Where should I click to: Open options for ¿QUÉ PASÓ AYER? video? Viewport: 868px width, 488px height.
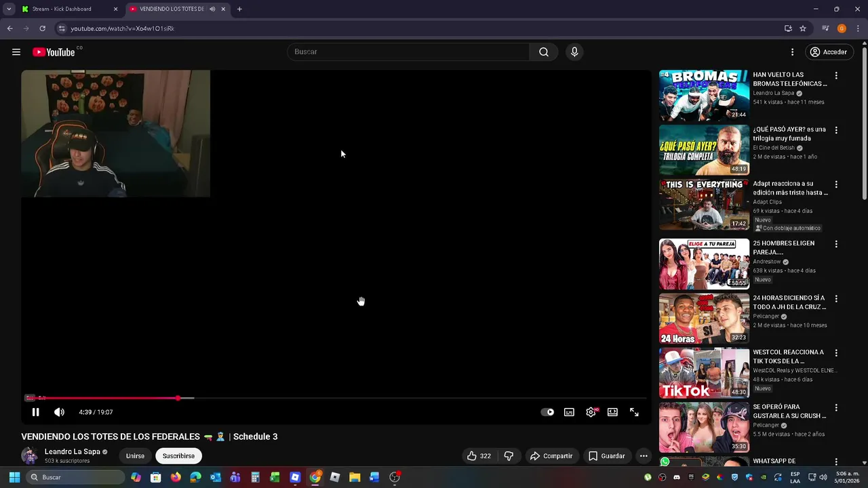(836, 130)
